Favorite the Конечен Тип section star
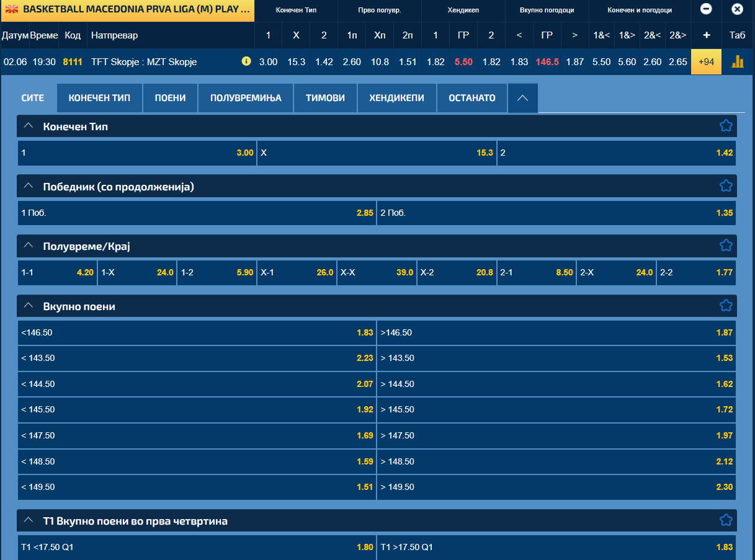755x560 pixels. pyautogui.click(x=726, y=126)
